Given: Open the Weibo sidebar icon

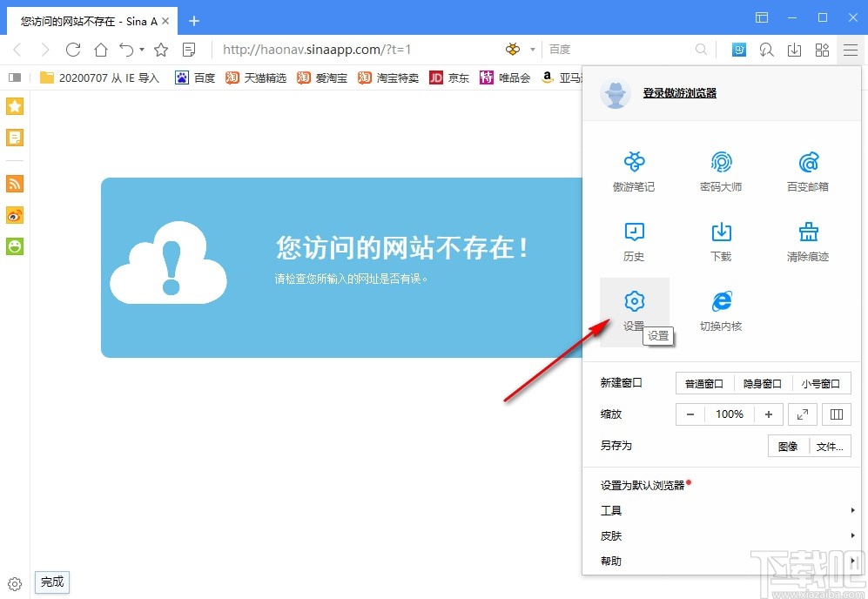Looking at the screenshot, I should 15,215.
